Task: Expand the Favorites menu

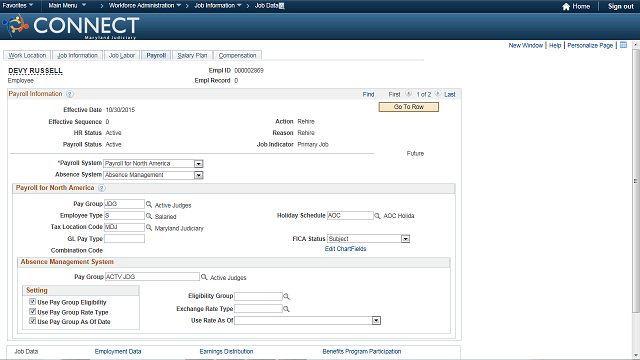Action: point(18,6)
